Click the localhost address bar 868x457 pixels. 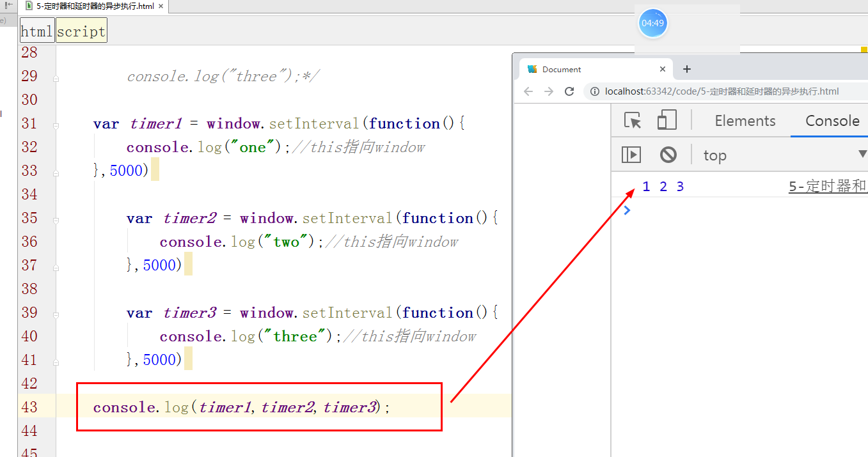[x=725, y=91]
